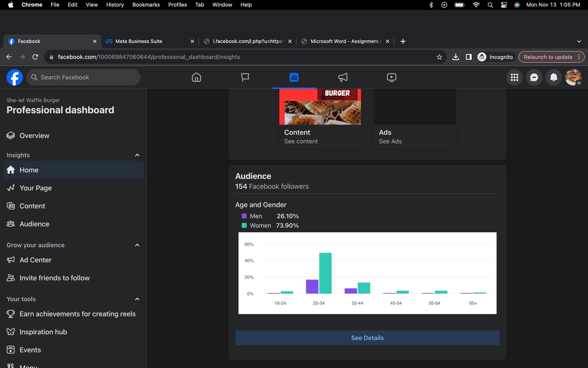Screen dimensions: 588x368
Task: Click the Facebook logo
Action: [x=15, y=77]
